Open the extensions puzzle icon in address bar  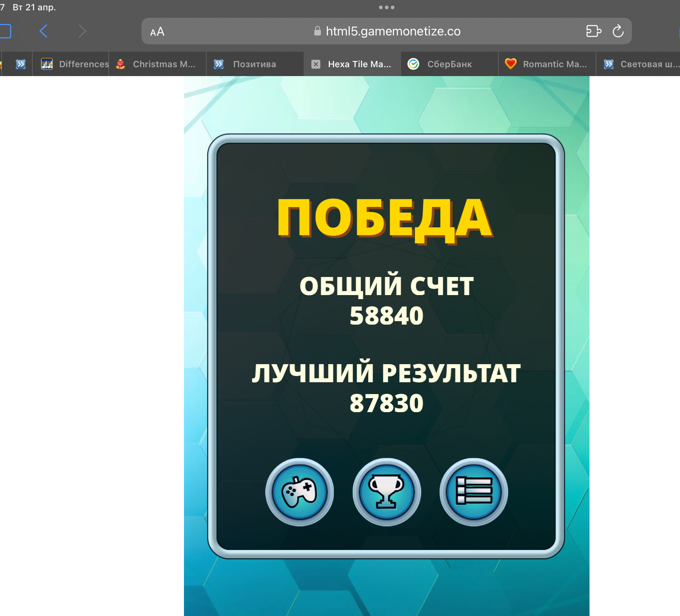coord(594,31)
